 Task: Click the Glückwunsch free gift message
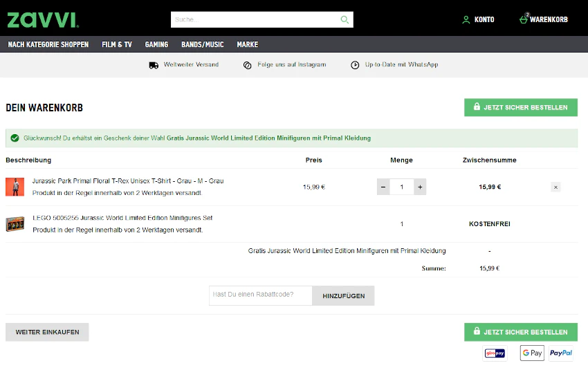tap(197, 138)
